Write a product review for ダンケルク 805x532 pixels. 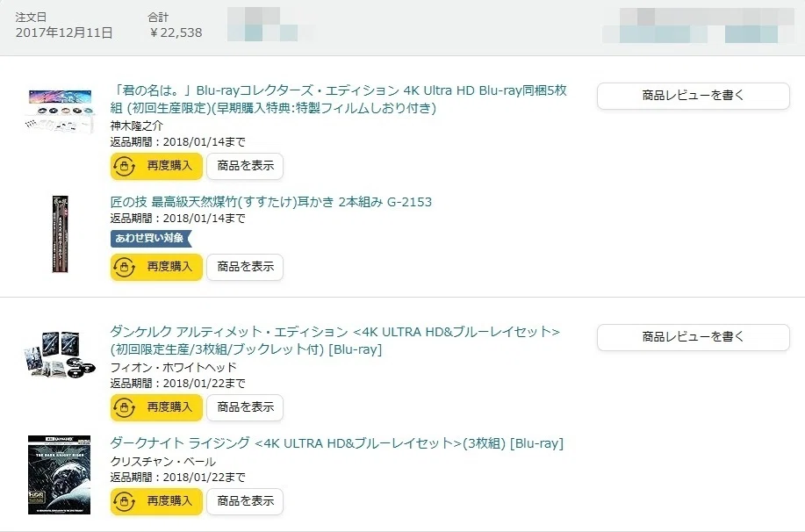pyautogui.click(x=694, y=337)
